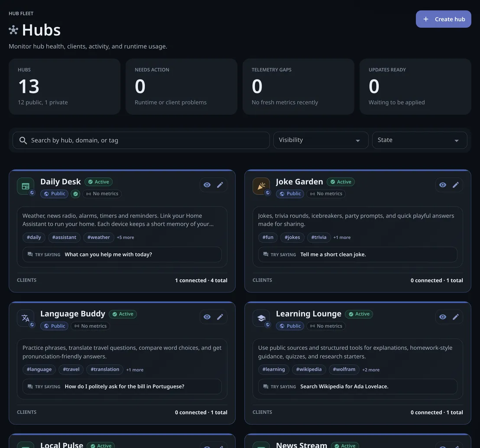Focus the hub search field

(x=141, y=140)
